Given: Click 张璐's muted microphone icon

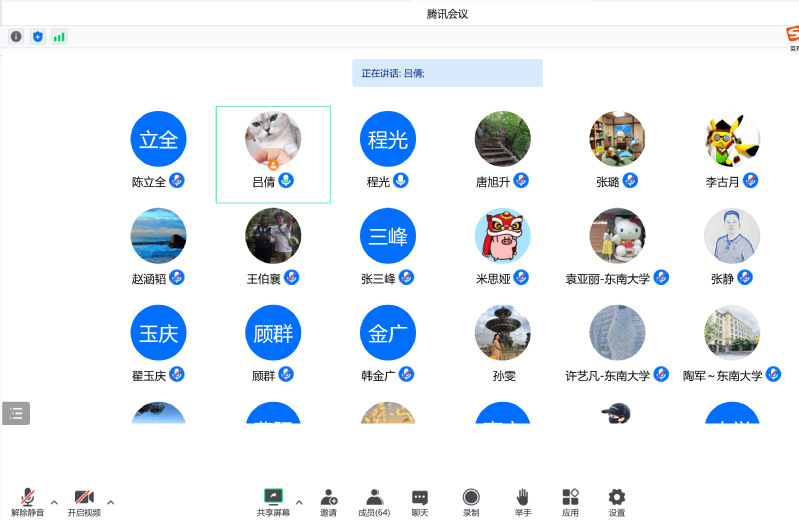Looking at the screenshot, I should tap(630, 180).
